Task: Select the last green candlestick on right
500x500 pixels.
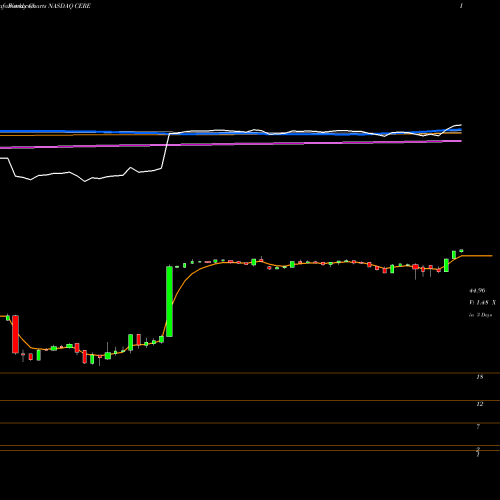Action: (x=461, y=251)
